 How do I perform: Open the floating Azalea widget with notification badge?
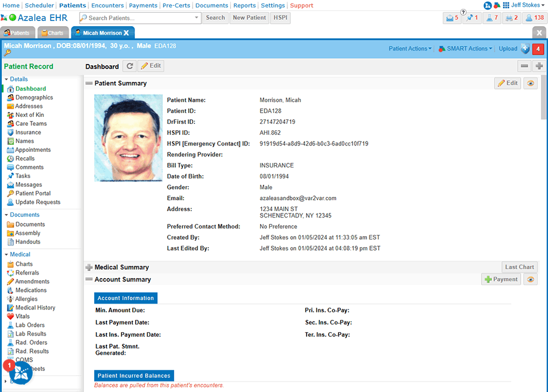click(x=20, y=373)
